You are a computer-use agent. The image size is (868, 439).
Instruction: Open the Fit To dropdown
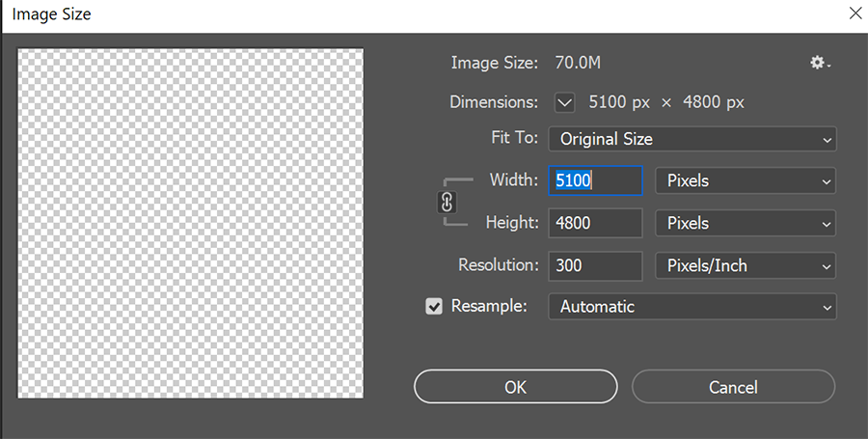[x=692, y=139]
